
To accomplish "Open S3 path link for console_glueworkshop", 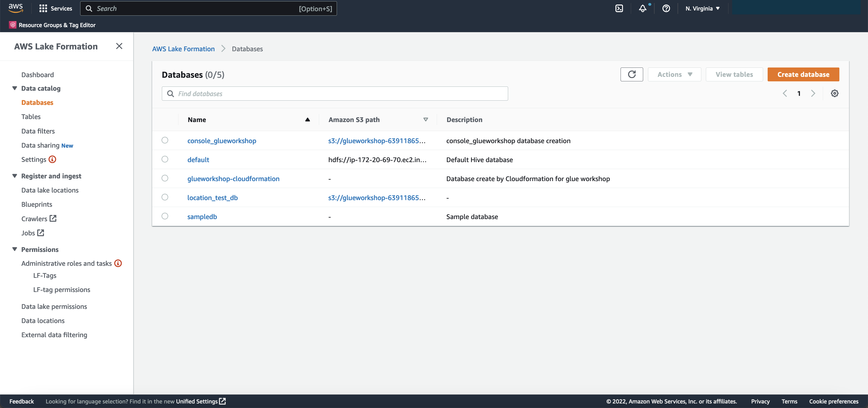I will tap(377, 140).
